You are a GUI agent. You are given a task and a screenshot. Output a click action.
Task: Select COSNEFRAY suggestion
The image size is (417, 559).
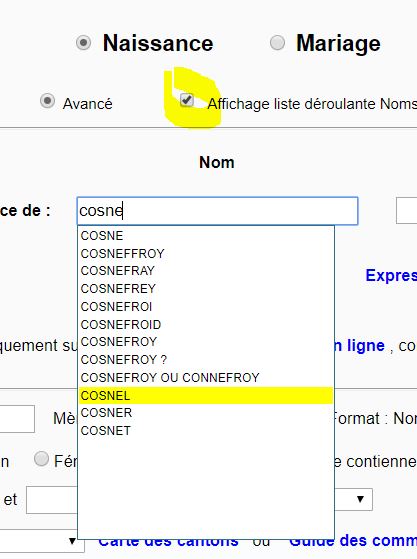click(206, 271)
